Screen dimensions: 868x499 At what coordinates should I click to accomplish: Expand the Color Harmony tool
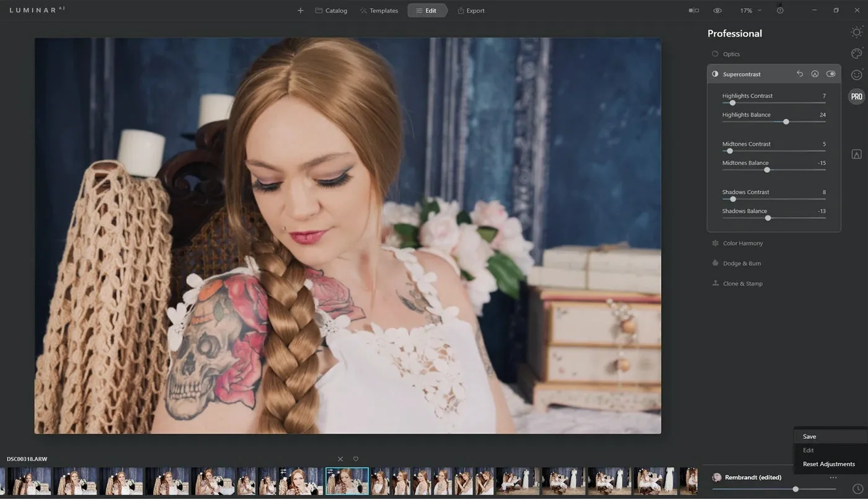[x=743, y=244]
